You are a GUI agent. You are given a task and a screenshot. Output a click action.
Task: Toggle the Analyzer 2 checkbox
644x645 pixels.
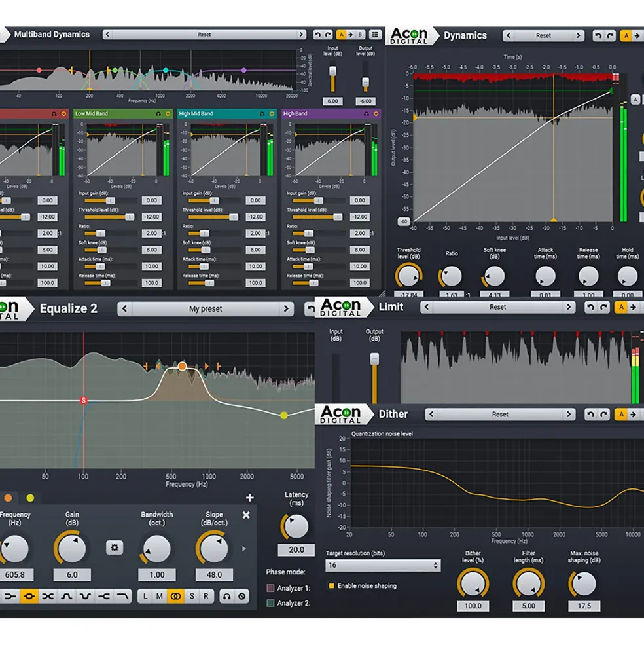270,603
